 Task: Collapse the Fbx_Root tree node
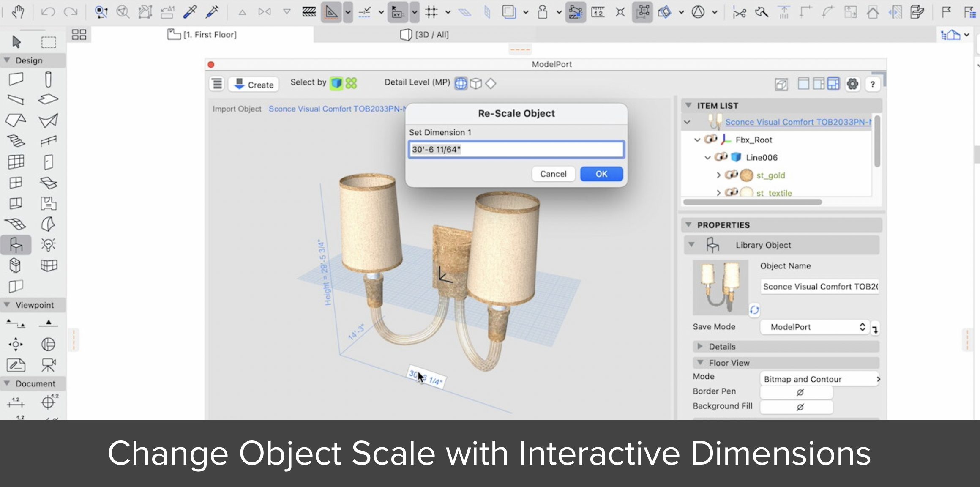coord(696,140)
